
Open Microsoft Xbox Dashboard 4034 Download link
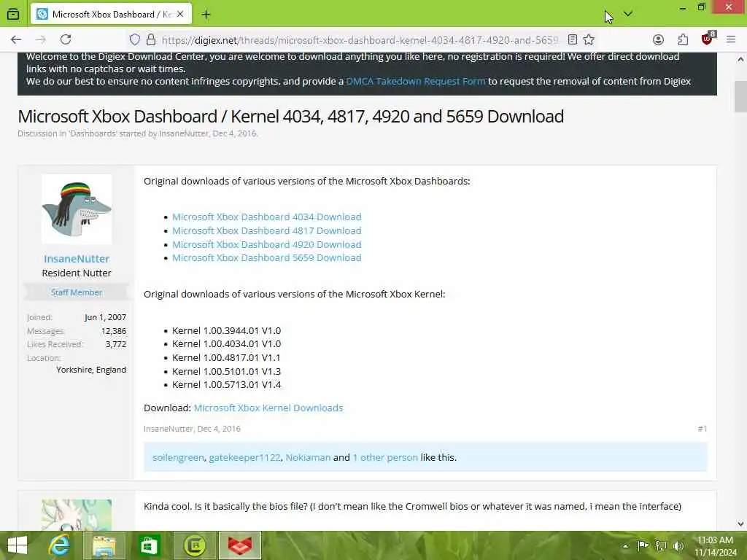tap(267, 217)
